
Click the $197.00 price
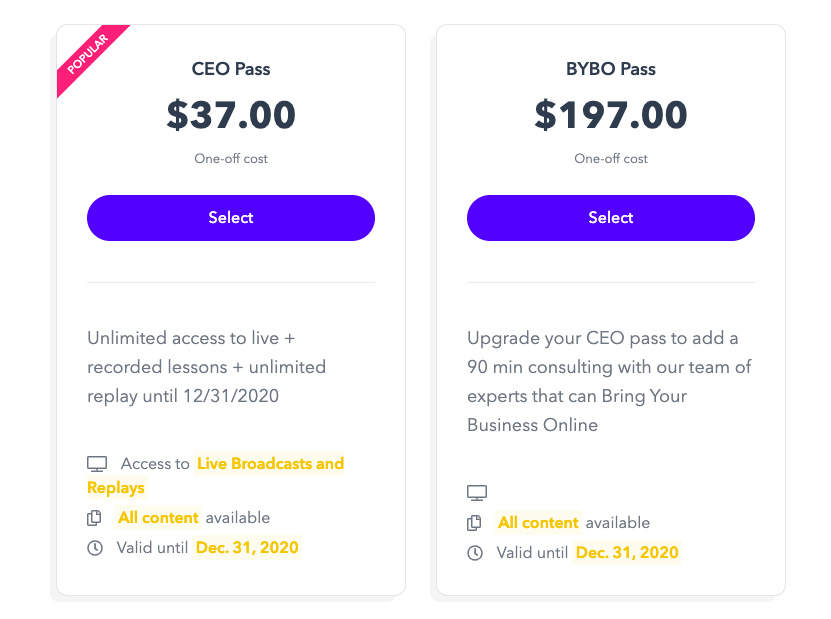611,115
